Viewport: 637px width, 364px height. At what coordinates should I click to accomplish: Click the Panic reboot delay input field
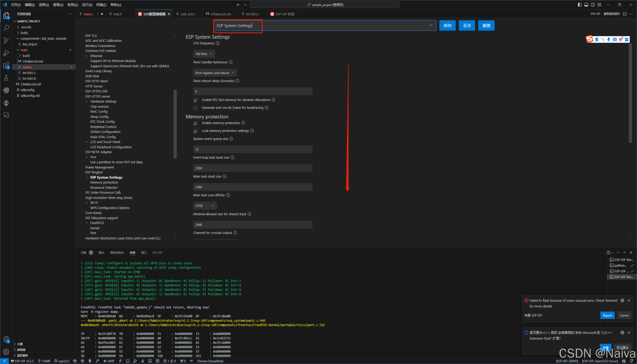tap(252, 91)
